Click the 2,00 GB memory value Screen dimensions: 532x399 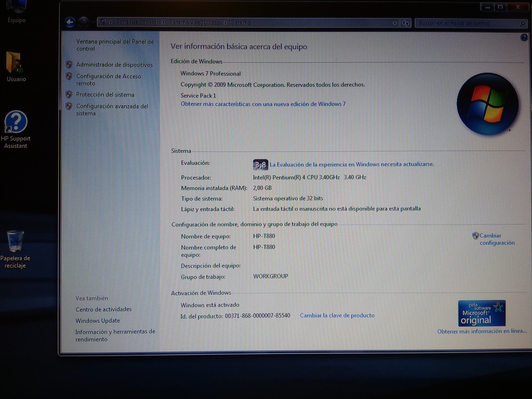(x=262, y=188)
